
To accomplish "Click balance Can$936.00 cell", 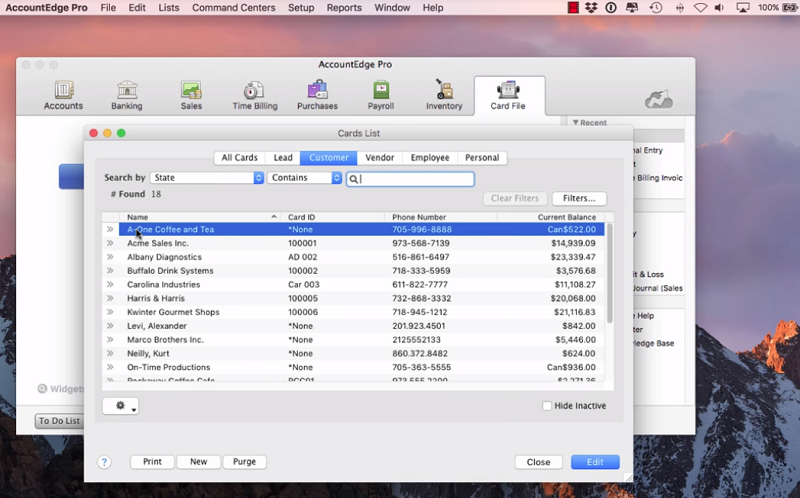I will tap(571, 367).
